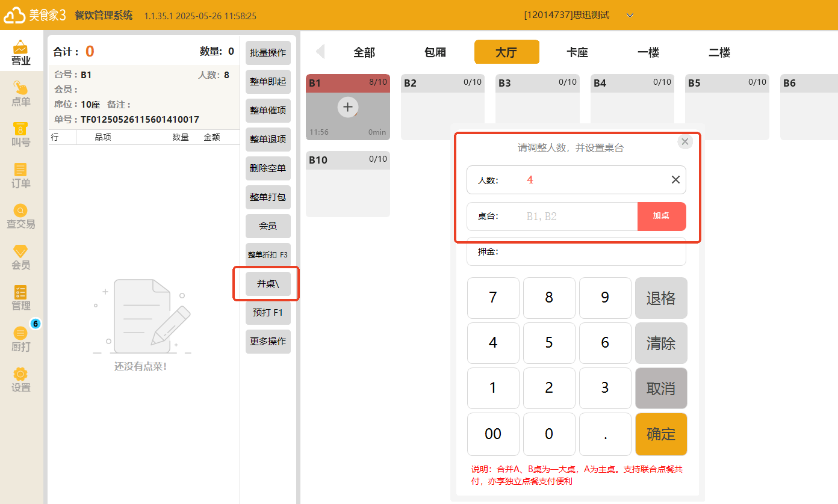Click the left arrow beside area tabs
Screen dimensions: 838x504
pyautogui.click(x=320, y=52)
